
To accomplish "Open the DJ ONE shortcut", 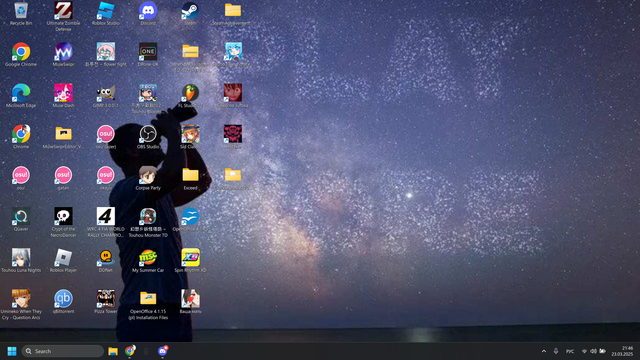I will point(148,54).
